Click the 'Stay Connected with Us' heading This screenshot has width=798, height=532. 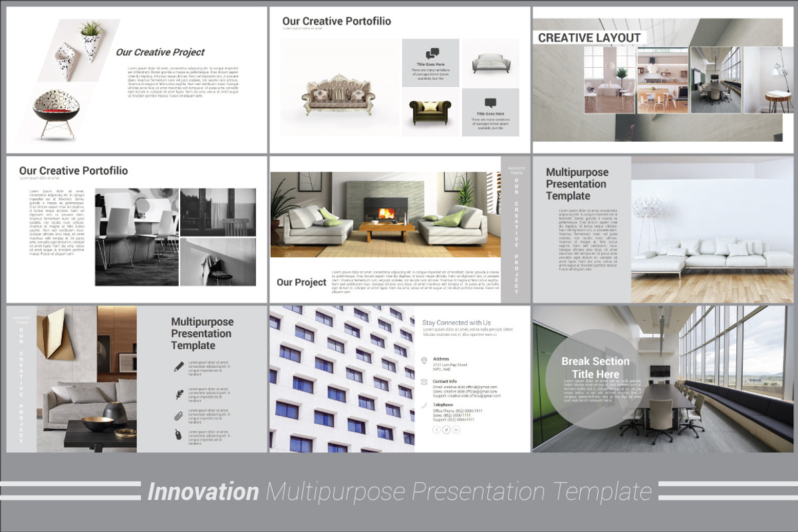tap(457, 323)
